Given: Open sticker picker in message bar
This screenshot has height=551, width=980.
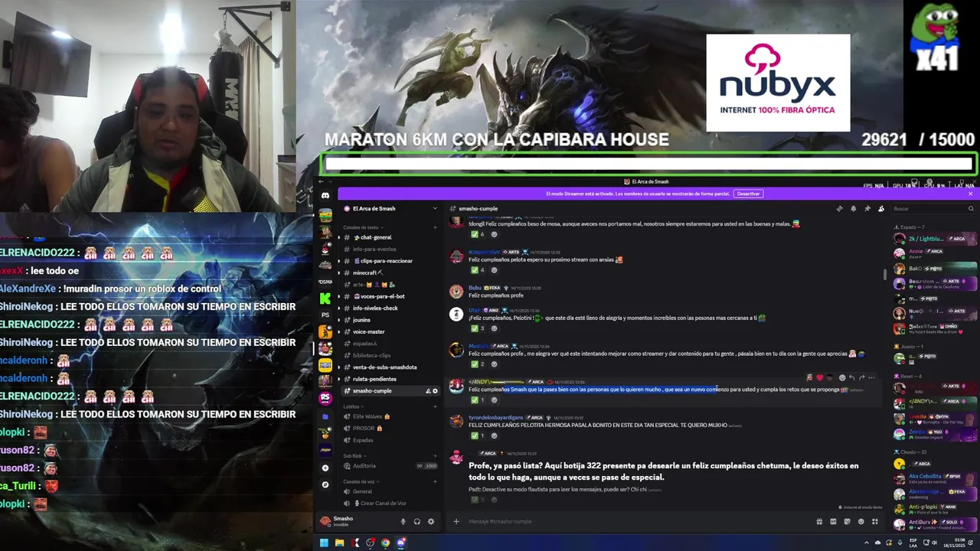Looking at the screenshot, I should coord(847,521).
